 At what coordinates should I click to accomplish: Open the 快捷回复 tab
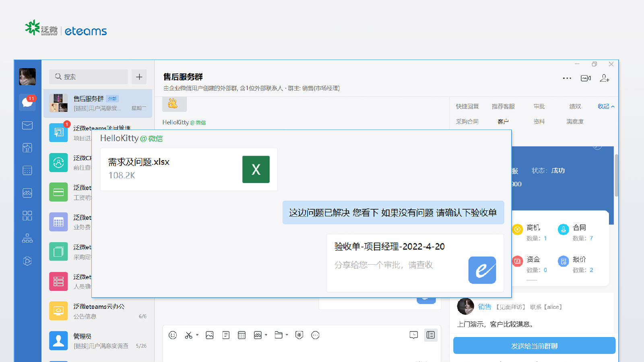tap(467, 107)
